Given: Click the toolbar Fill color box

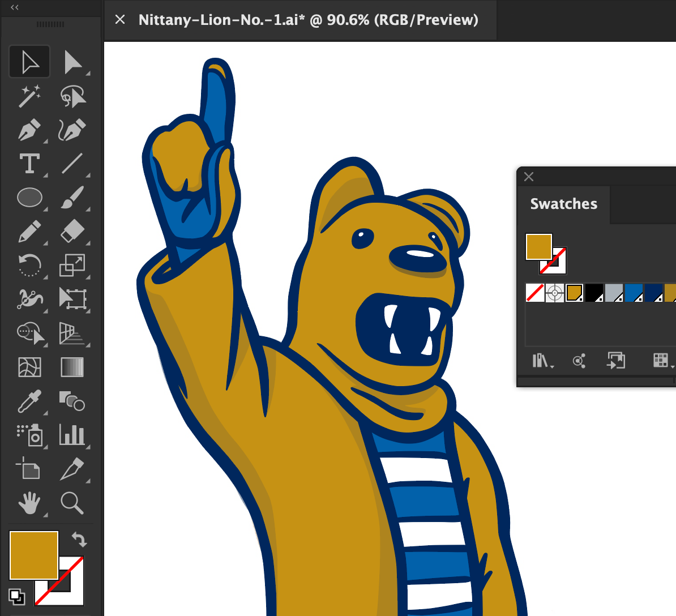Looking at the screenshot, I should coord(33,555).
